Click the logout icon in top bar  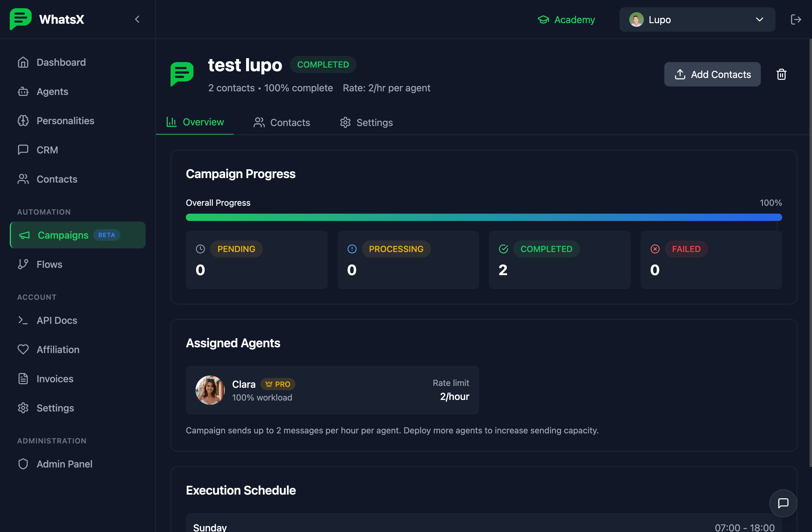(x=796, y=19)
